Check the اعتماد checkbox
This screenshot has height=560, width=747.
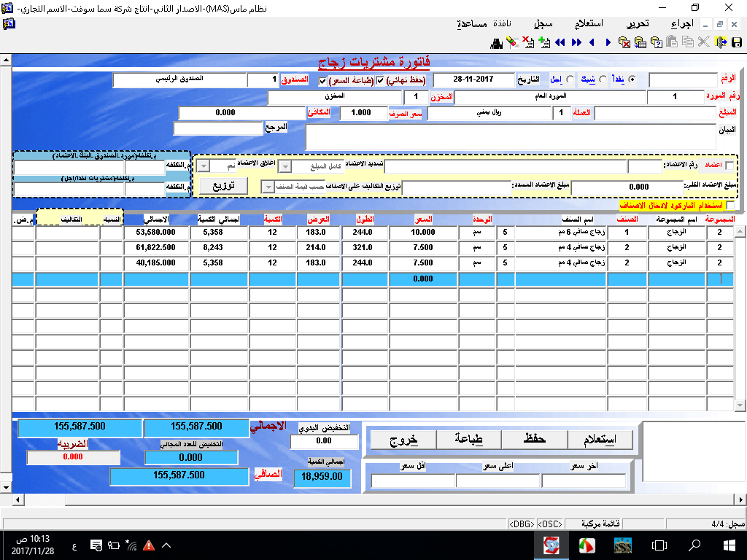point(730,166)
